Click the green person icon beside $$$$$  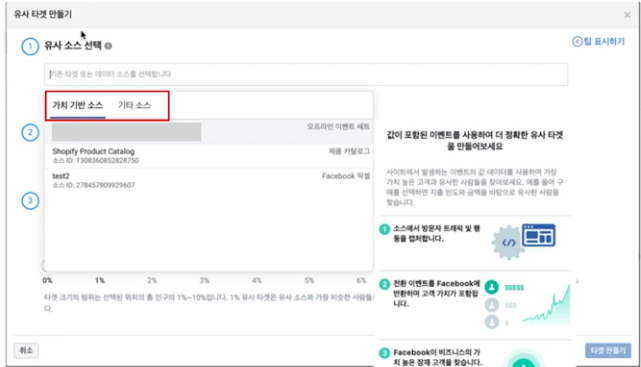492,287
